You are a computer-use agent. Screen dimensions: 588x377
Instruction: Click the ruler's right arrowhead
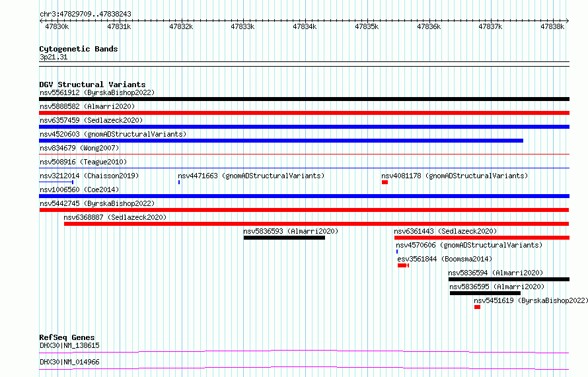click(568, 21)
